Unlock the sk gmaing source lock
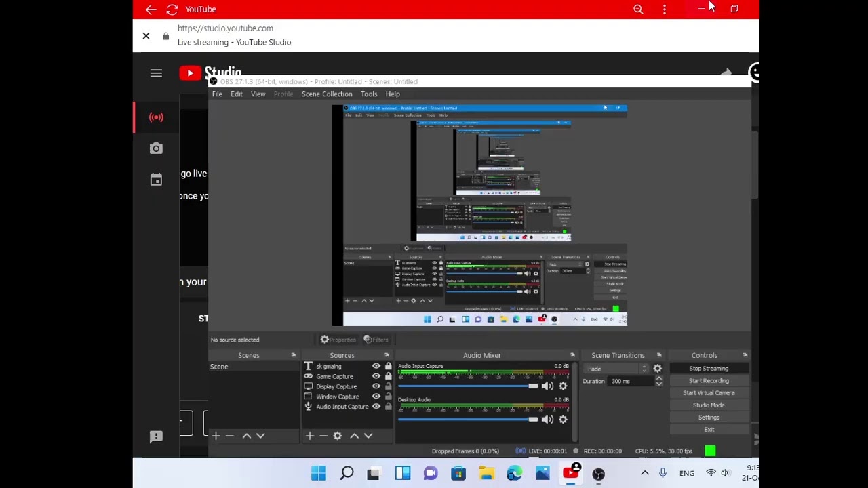The image size is (868, 488). point(388,366)
